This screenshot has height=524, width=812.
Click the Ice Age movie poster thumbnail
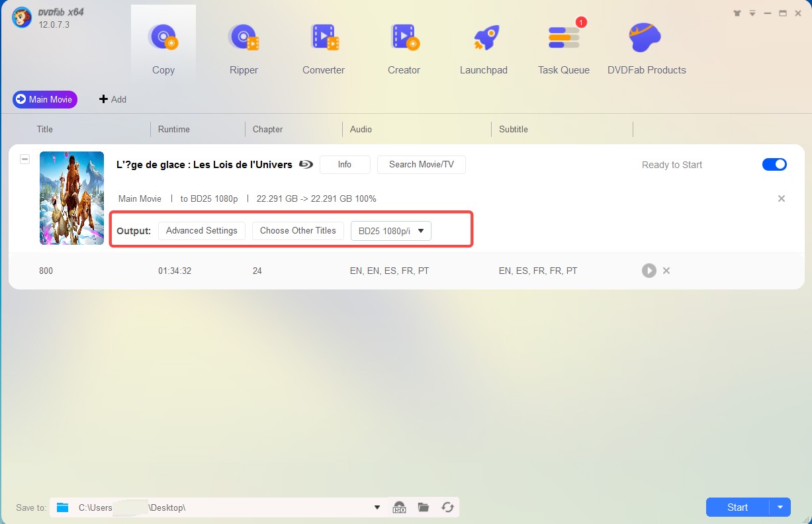pos(71,198)
